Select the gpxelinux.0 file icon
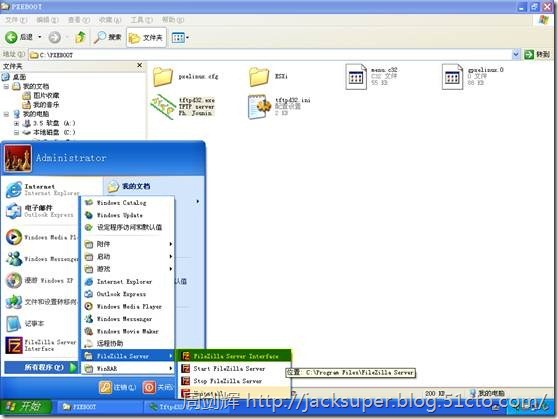 coord(452,77)
